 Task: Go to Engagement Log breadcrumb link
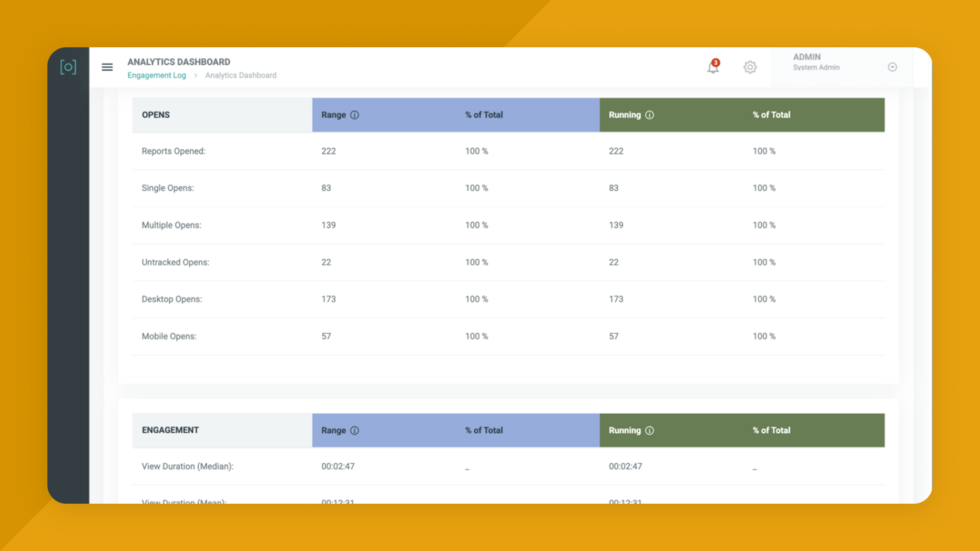(157, 75)
